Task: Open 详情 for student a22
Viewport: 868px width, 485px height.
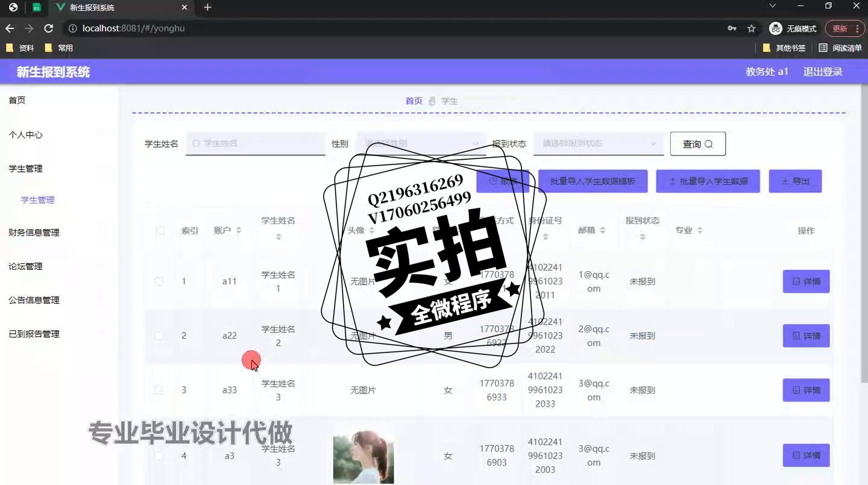Action: pos(807,336)
